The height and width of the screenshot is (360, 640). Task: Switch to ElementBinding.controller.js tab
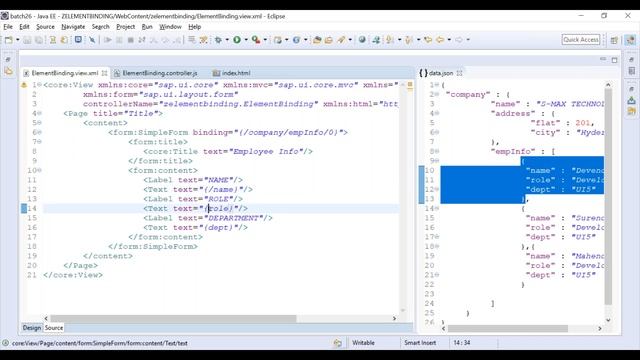pyautogui.click(x=156, y=73)
